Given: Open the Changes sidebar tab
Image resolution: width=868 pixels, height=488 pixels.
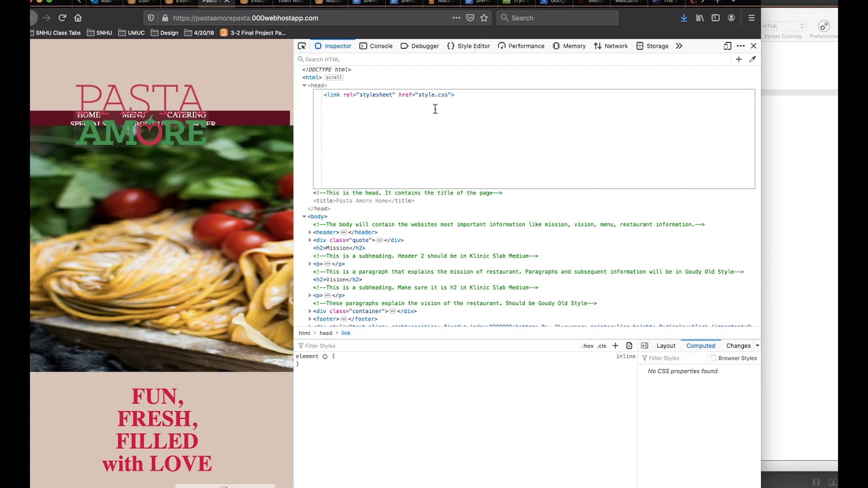Looking at the screenshot, I should point(738,346).
